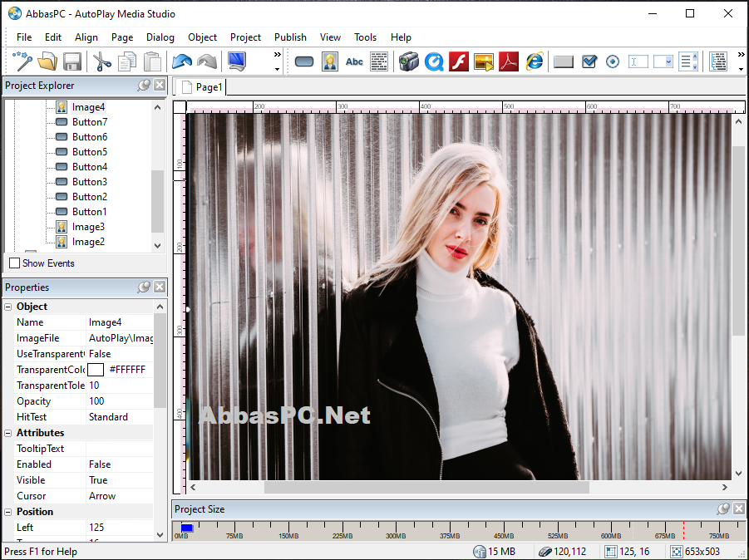The image size is (749, 560).
Task: Cut selection with the scissors icon
Action: coord(101,61)
